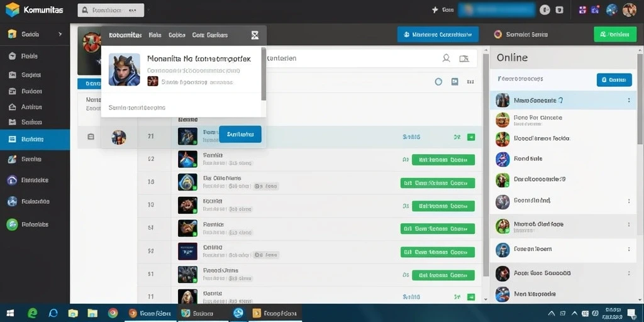Click the camera icon in the search field
644x322 pixels.
coord(464,58)
